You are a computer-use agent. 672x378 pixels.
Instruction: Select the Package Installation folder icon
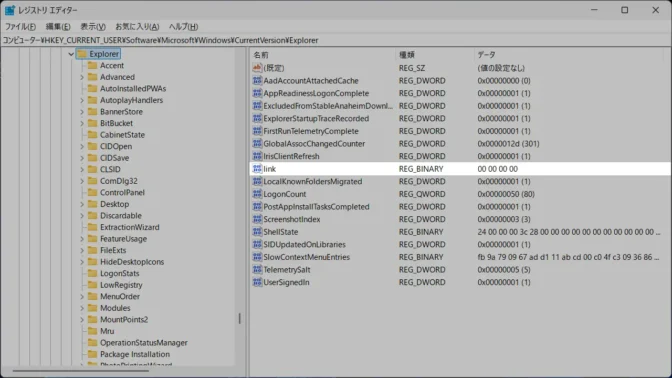pyautogui.click(x=92, y=354)
